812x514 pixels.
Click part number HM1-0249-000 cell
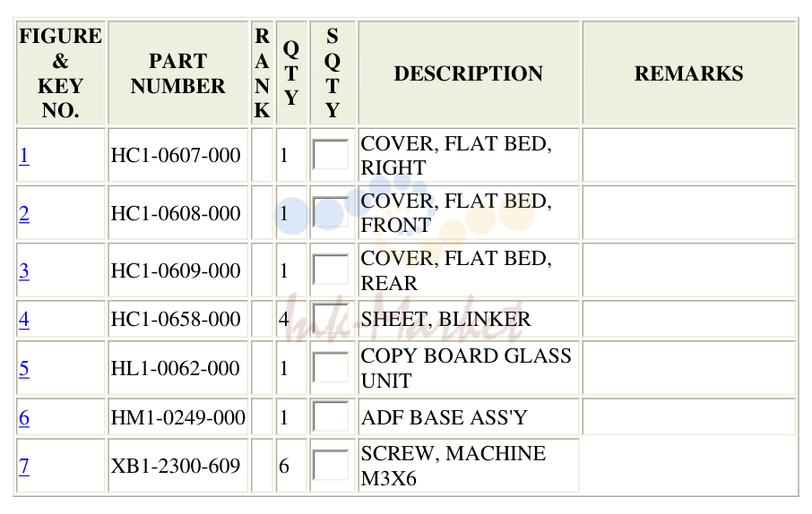tap(178, 417)
